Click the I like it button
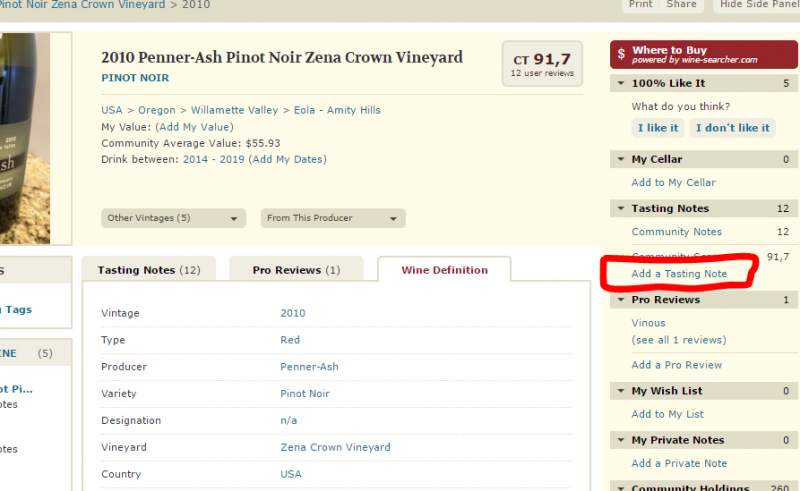Viewport: 800px width, 491px height. click(658, 128)
